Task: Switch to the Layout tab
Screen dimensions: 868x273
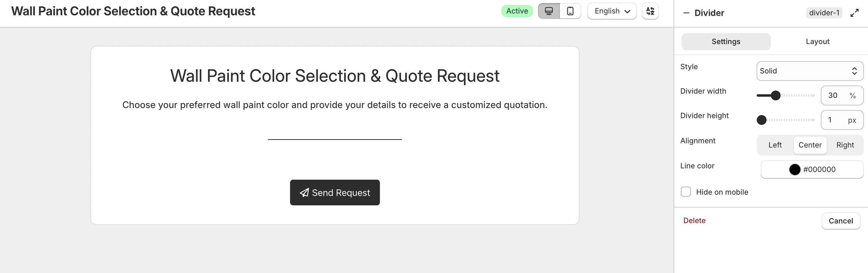Action: (x=818, y=42)
